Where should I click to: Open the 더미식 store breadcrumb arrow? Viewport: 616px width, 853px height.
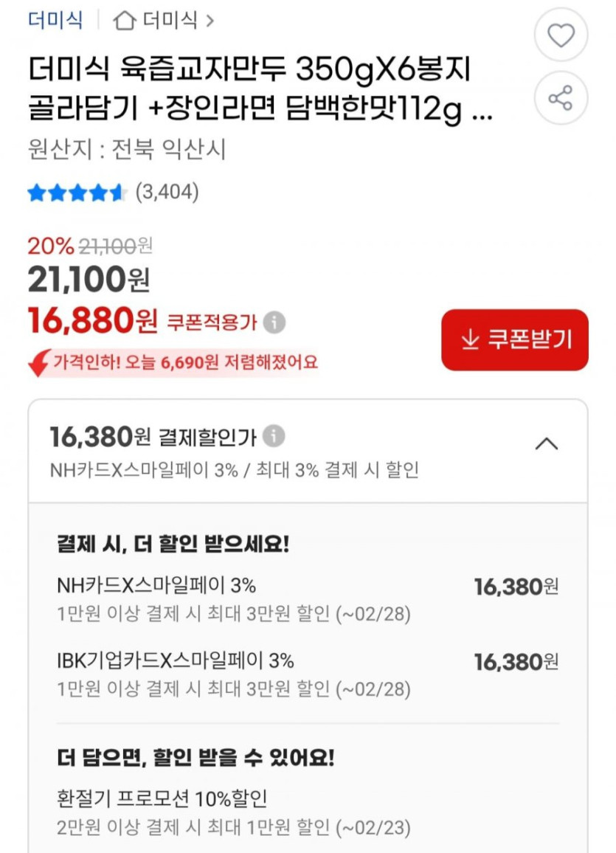(x=210, y=21)
